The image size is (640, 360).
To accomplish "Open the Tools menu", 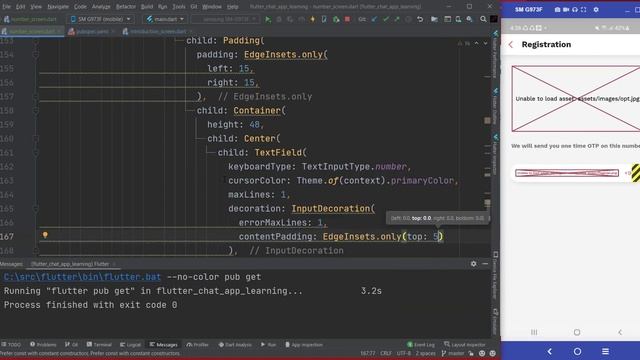I will click(179, 7).
